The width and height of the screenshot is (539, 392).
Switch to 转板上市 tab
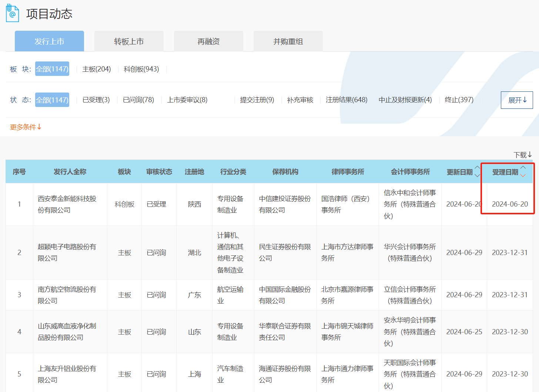click(129, 41)
